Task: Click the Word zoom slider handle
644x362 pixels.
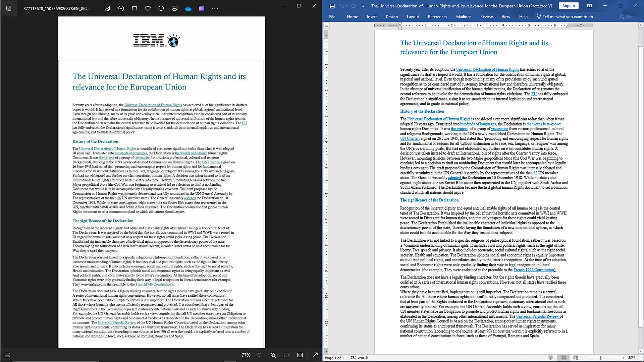Action: pos(600,358)
